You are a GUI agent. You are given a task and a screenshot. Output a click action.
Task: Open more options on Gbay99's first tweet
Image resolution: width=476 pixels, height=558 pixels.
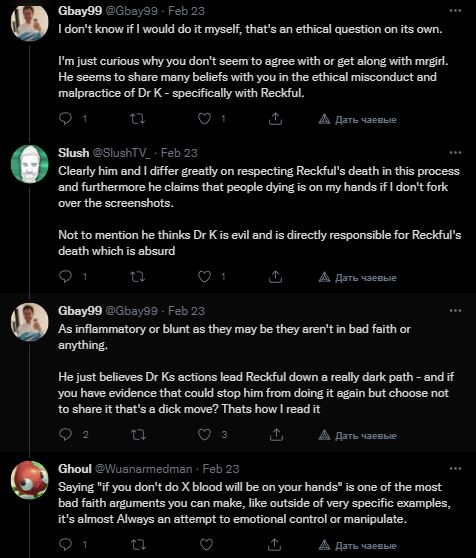pyautogui.click(x=455, y=11)
